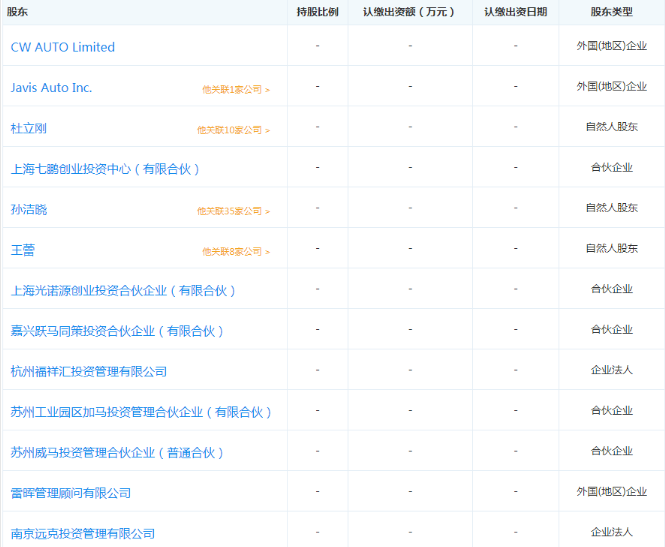This screenshot has width=665, height=547.
Task: Open 上海七鹏创业投资中心(有限合伙) details
Action: coord(105,169)
